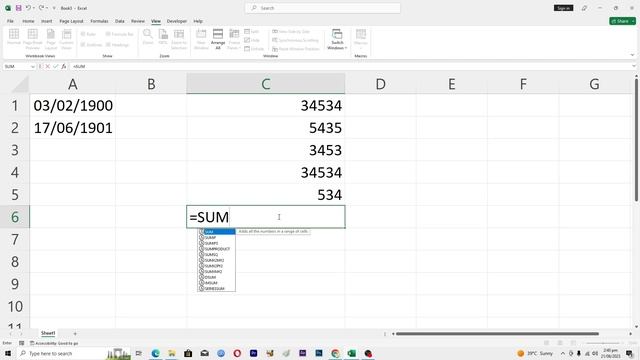The image size is (640, 360).
Task: Open the Switch Windows dropdown
Action: pyautogui.click(x=337, y=39)
